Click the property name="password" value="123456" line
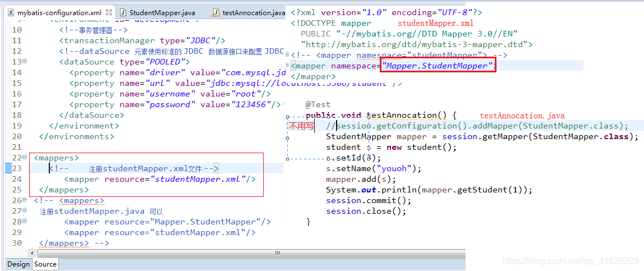 tap(175, 104)
